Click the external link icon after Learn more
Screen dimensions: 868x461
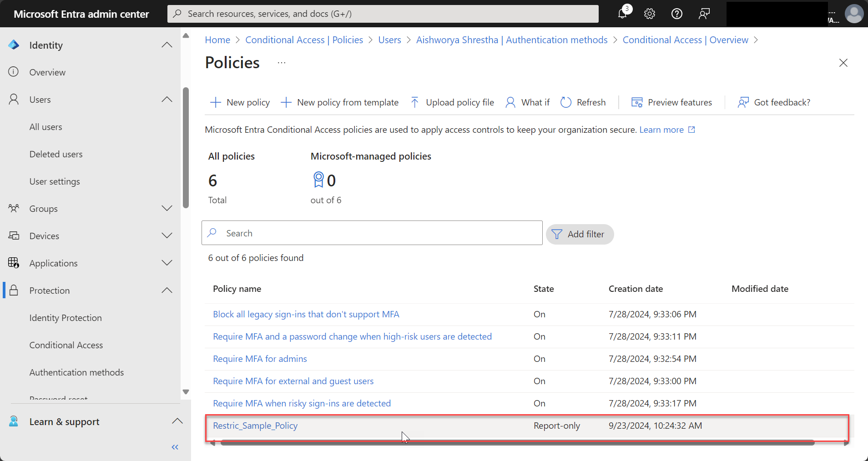click(691, 130)
